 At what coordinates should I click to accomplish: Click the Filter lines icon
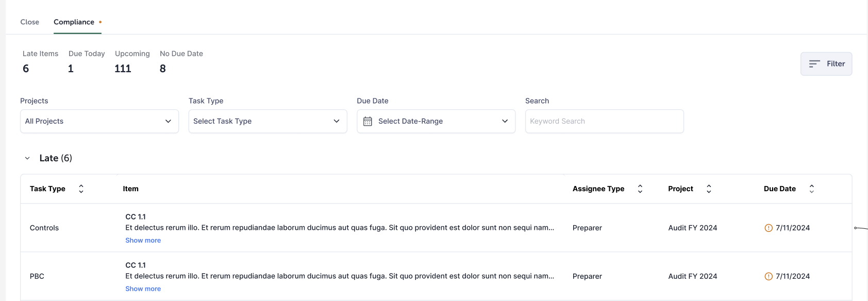tap(814, 64)
